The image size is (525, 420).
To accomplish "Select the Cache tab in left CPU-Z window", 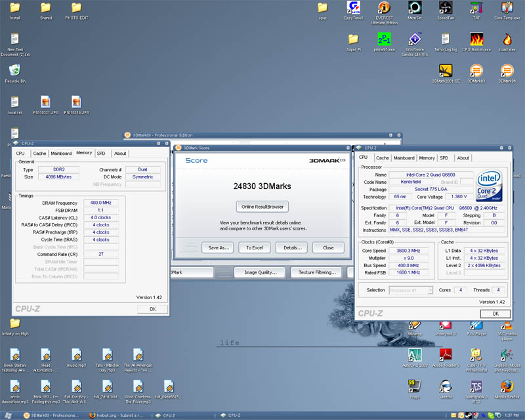I will [x=39, y=154].
